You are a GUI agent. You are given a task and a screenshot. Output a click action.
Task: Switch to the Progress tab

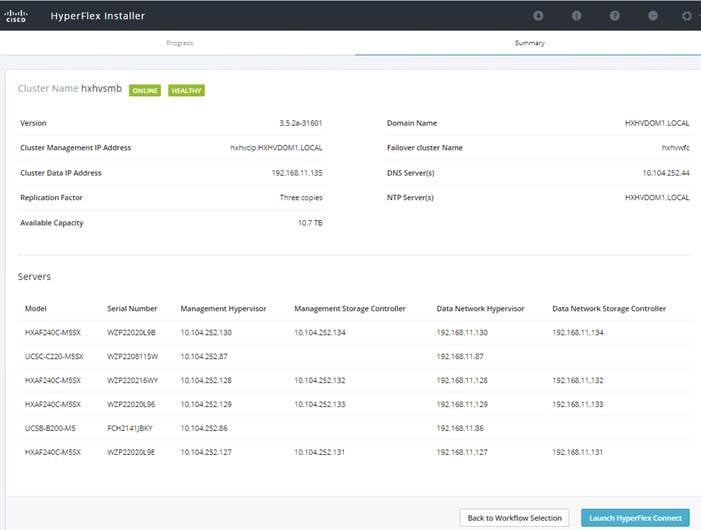tap(180, 43)
